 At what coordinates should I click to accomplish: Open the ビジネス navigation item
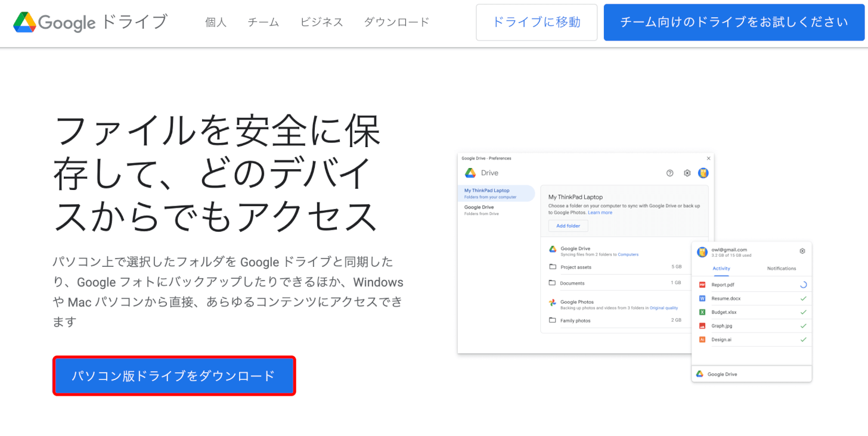(321, 22)
